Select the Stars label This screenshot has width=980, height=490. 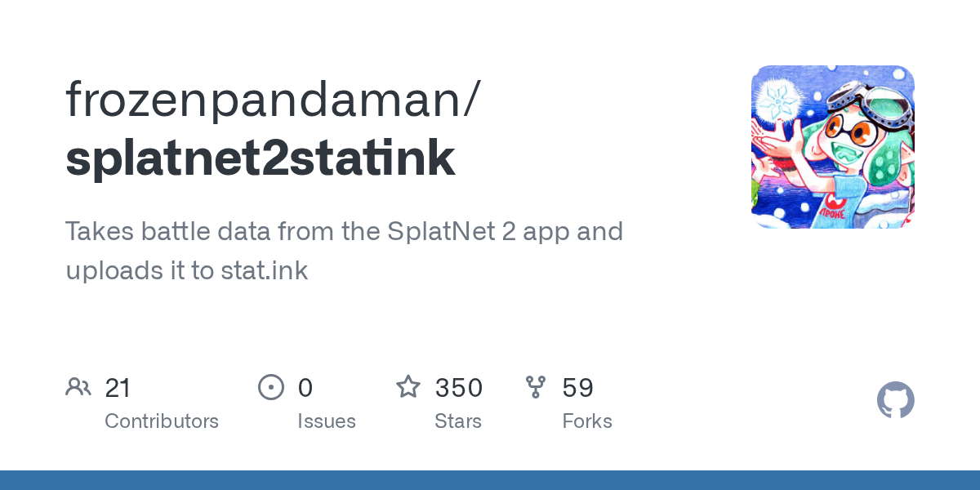point(458,421)
